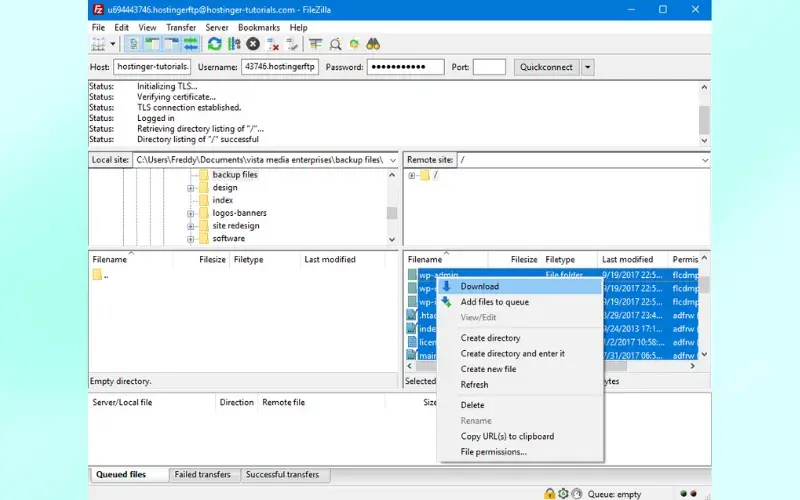Toggle synchronized browsing

point(354,44)
